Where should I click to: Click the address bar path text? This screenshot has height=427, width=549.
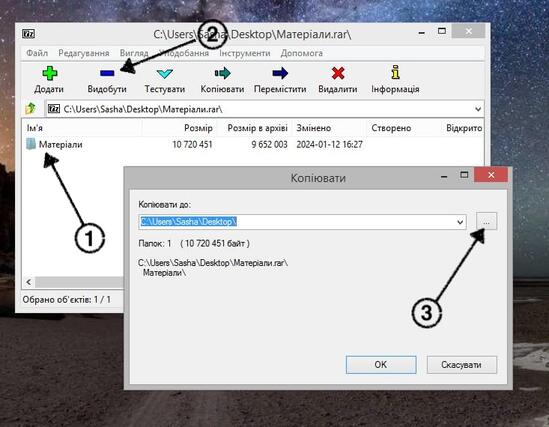(x=143, y=109)
